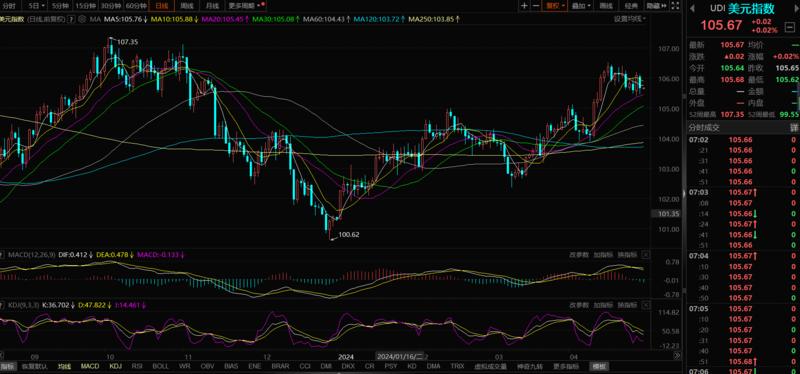This screenshot has width=800, height=374.
Task: Switch to 60分钟 chart tab
Action: point(136,6)
